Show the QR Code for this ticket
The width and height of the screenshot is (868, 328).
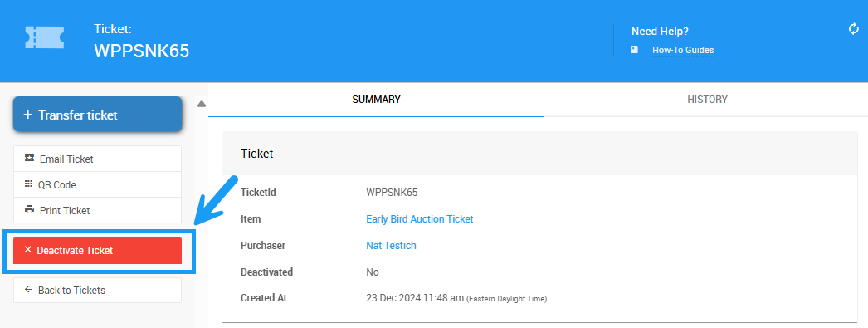[97, 184]
